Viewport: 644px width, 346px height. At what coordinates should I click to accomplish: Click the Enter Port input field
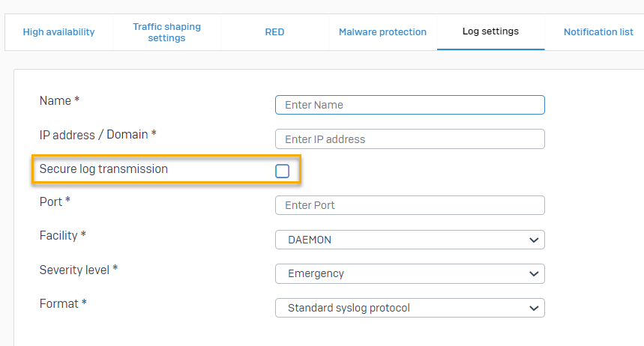click(x=410, y=205)
